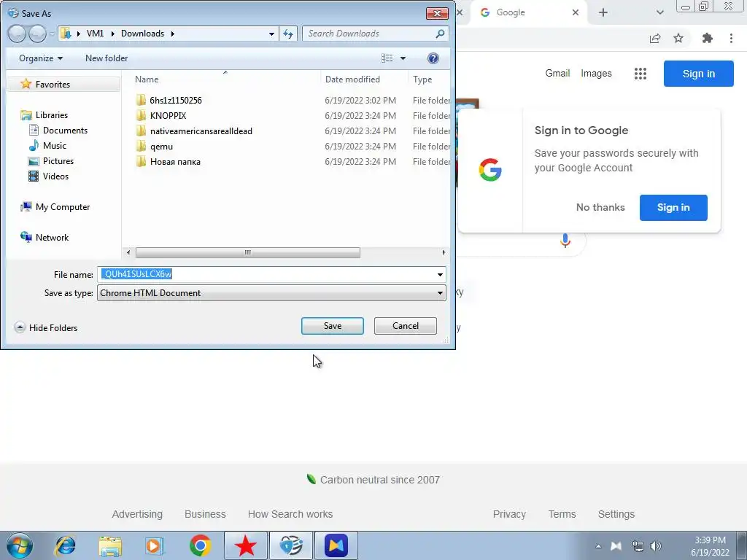
Task: Open Chrome icon on taskbar
Action: [200, 545]
